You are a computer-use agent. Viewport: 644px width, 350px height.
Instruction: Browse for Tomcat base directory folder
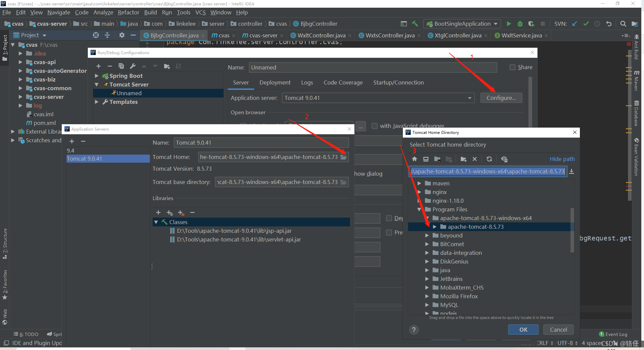[x=343, y=182]
